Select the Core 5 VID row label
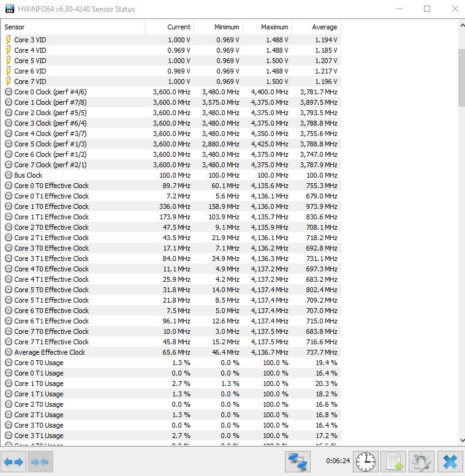This screenshot has height=476, width=465. pos(31,61)
